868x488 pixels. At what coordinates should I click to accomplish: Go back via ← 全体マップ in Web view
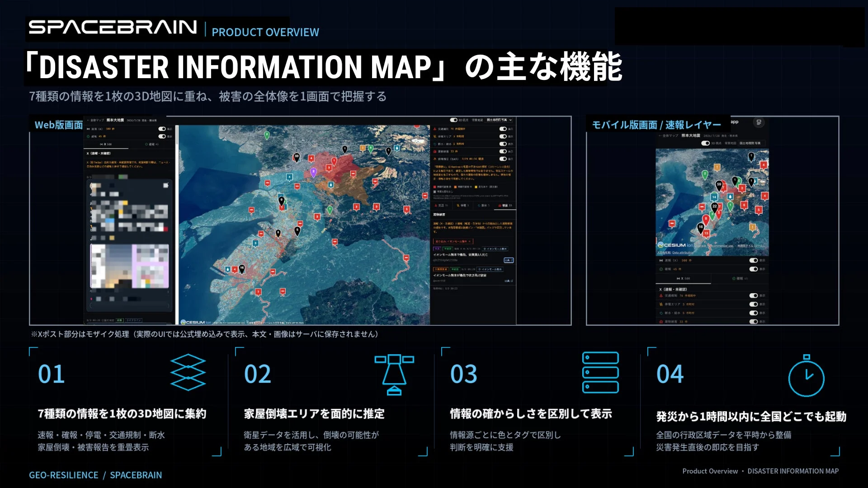coord(95,120)
